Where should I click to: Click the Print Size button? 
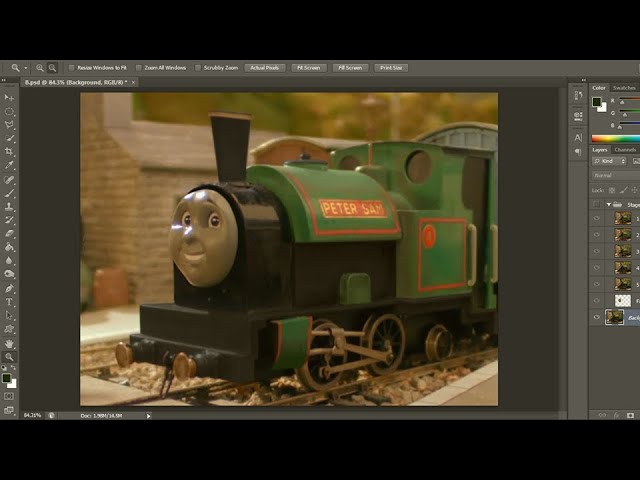tap(391, 68)
